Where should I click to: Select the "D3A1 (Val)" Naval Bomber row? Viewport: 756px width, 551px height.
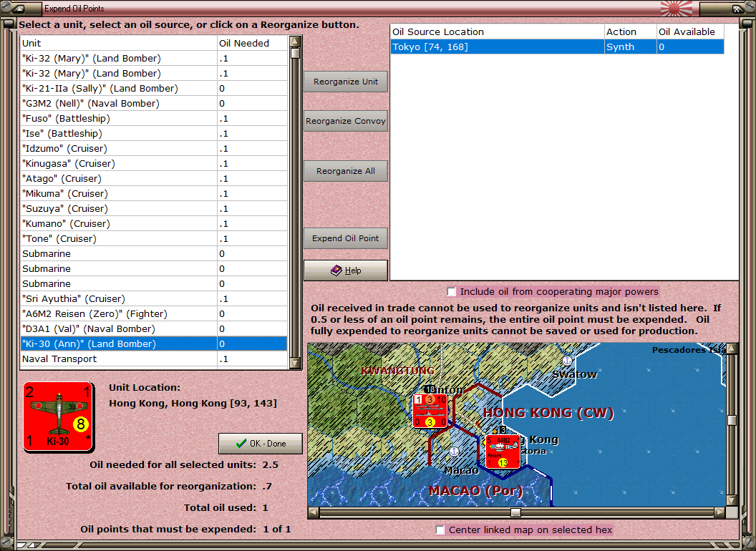click(154, 328)
